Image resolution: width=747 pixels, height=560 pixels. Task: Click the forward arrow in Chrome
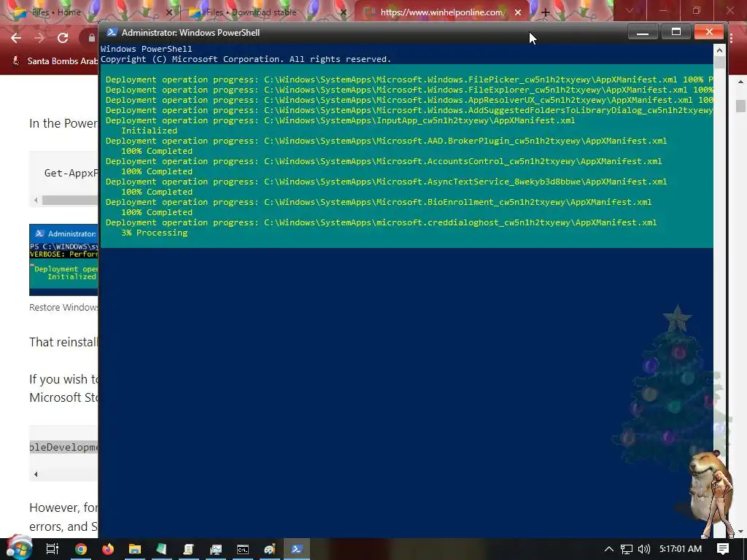click(x=39, y=38)
